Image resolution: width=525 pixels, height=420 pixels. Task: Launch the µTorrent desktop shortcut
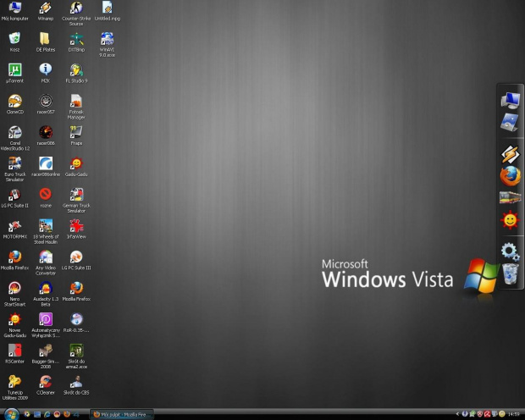14,74
